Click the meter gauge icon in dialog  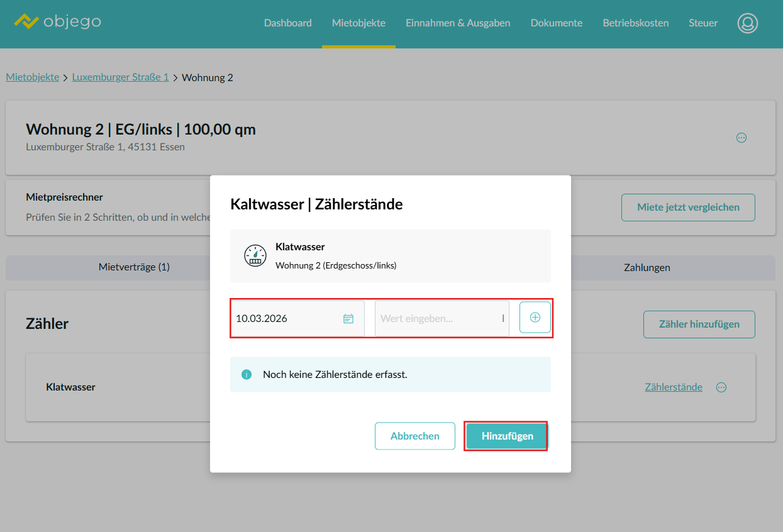[x=255, y=256]
